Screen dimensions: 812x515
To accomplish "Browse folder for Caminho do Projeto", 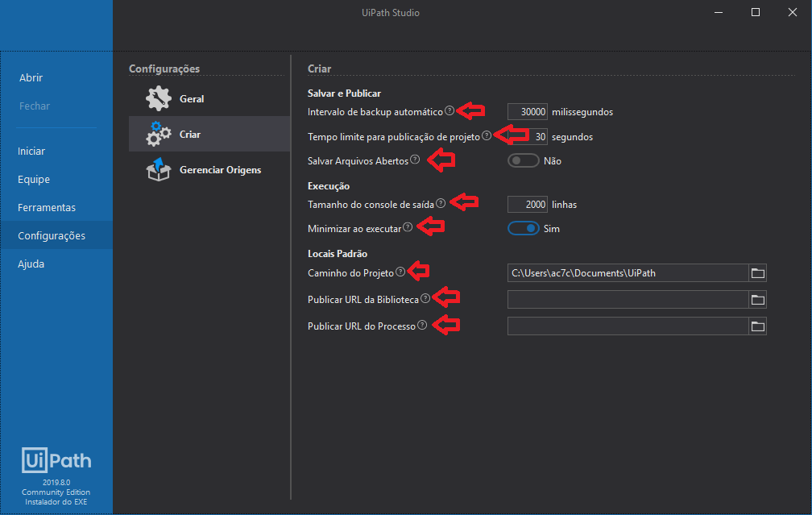I will click(x=757, y=273).
